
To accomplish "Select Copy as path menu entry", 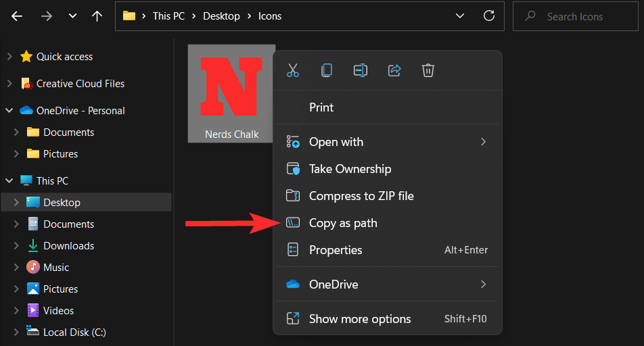I will click(x=343, y=223).
